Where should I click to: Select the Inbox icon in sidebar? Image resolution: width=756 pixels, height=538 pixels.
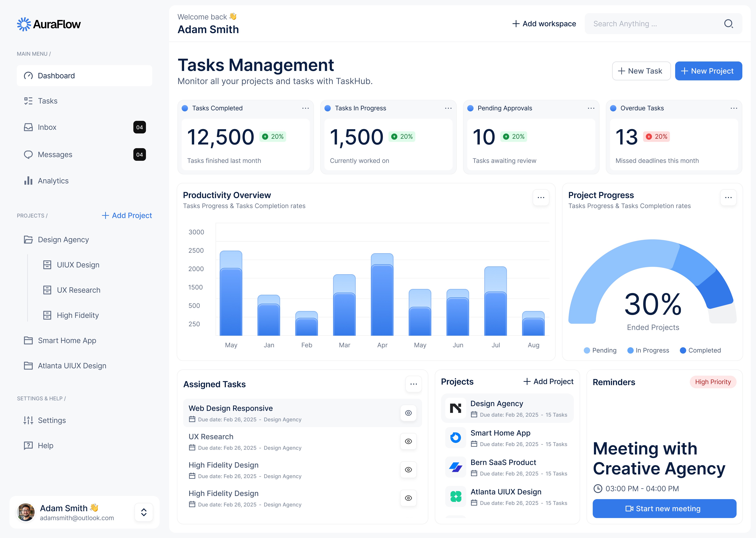pyautogui.click(x=29, y=127)
